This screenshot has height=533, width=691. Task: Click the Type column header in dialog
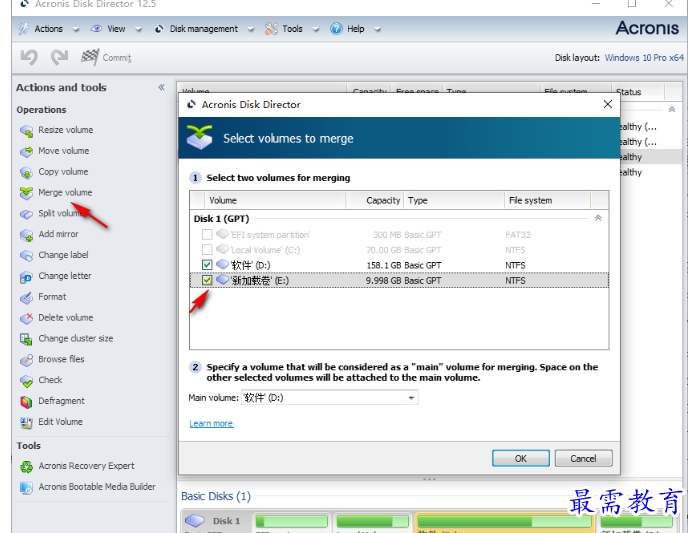point(453,201)
